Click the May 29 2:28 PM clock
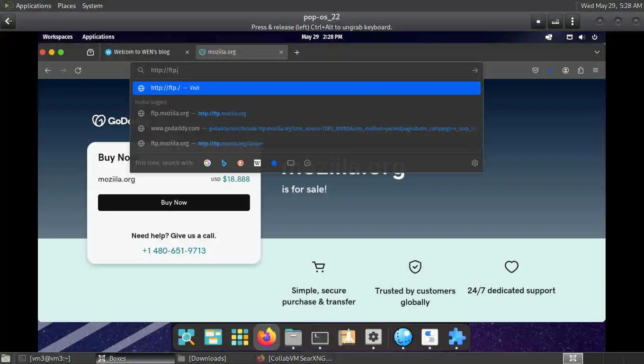The width and height of the screenshot is (644, 364). pos(322,36)
